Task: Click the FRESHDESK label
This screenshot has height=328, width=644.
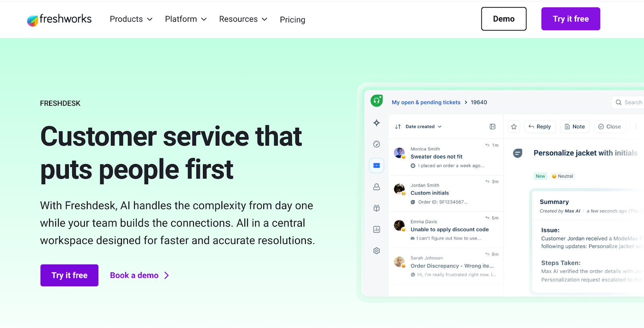Action: tap(60, 103)
